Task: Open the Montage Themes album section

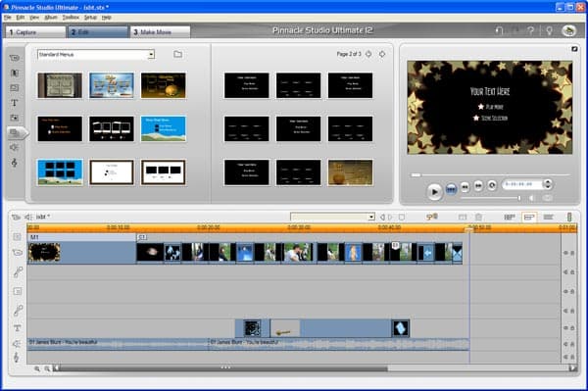Action: (x=15, y=88)
